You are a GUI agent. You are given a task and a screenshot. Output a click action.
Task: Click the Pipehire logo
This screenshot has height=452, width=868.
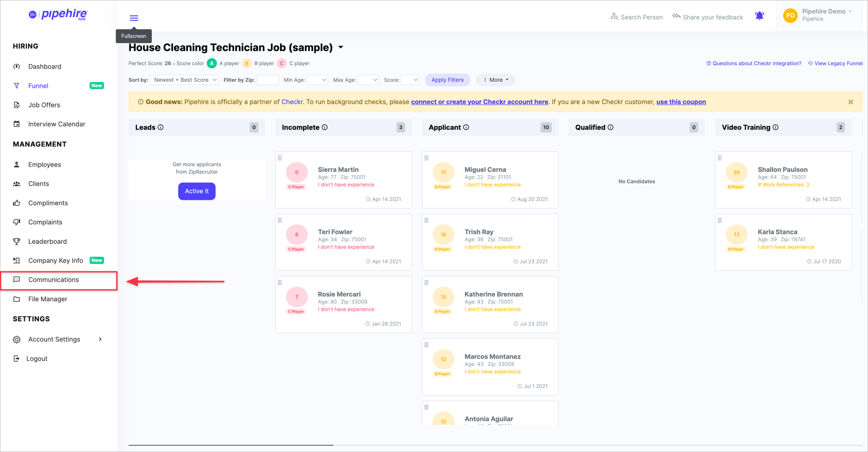pos(58,15)
